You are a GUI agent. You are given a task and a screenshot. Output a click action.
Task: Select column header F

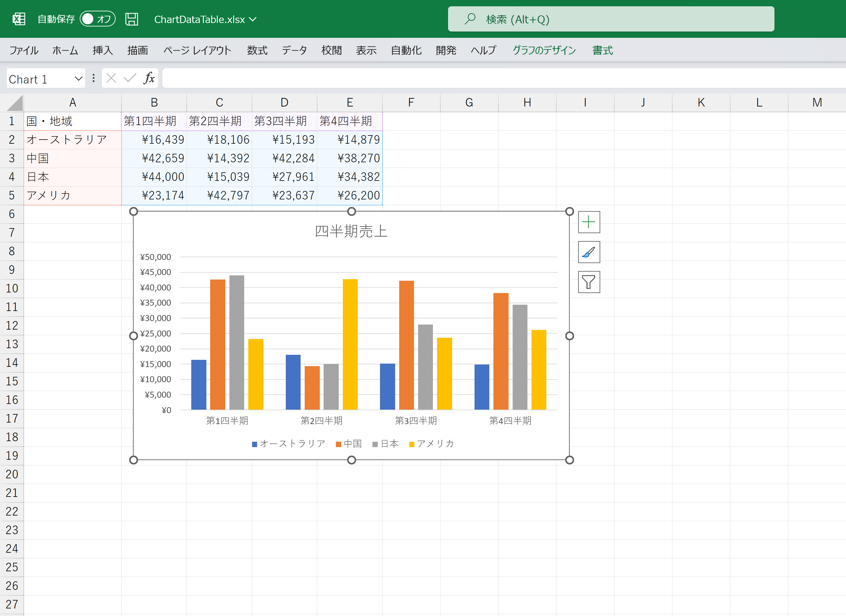(x=411, y=103)
